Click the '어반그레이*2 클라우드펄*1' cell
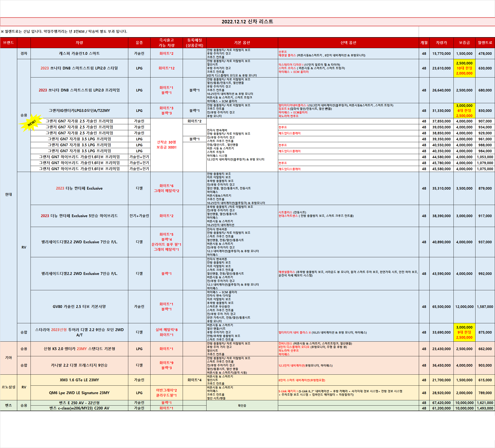Viewport: 495px width, 448px height. (x=166, y=393)
